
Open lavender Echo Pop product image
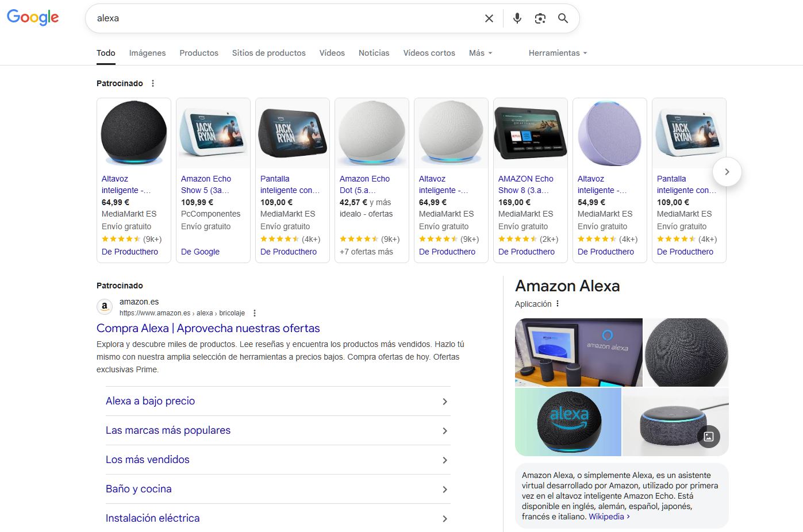(x=610, y=133)
